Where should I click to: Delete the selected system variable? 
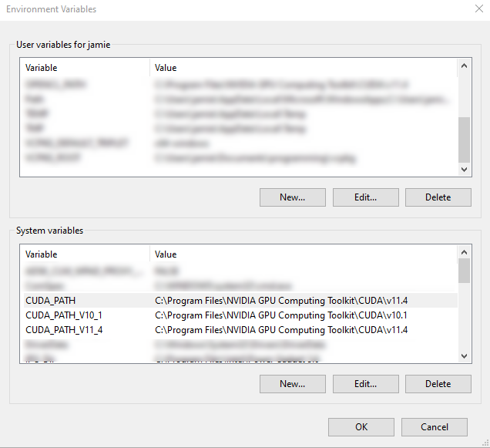438,384
